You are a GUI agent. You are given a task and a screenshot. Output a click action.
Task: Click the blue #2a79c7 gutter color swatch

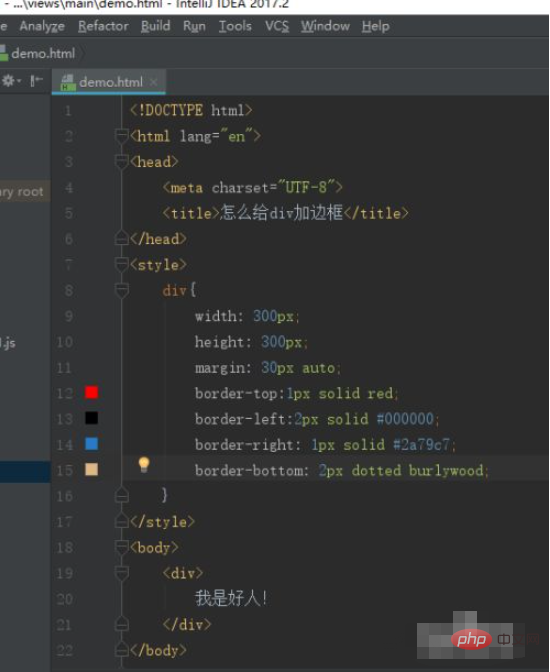click(x=91, y=444)
